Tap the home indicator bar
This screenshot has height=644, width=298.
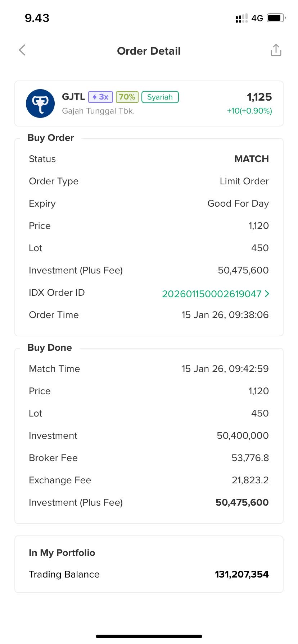click(149, 636)
